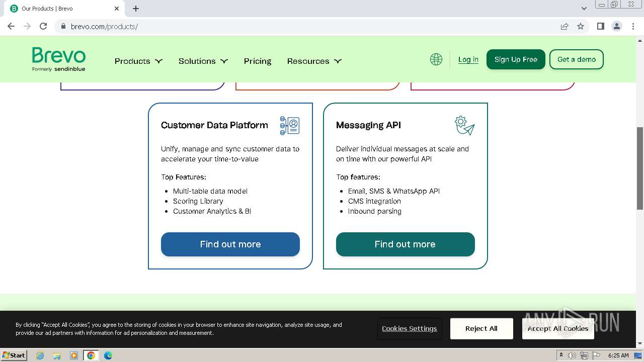The width and height of the screenshot is (644, 362).
Task: Click the address bar URL
Action: [104, 26]
